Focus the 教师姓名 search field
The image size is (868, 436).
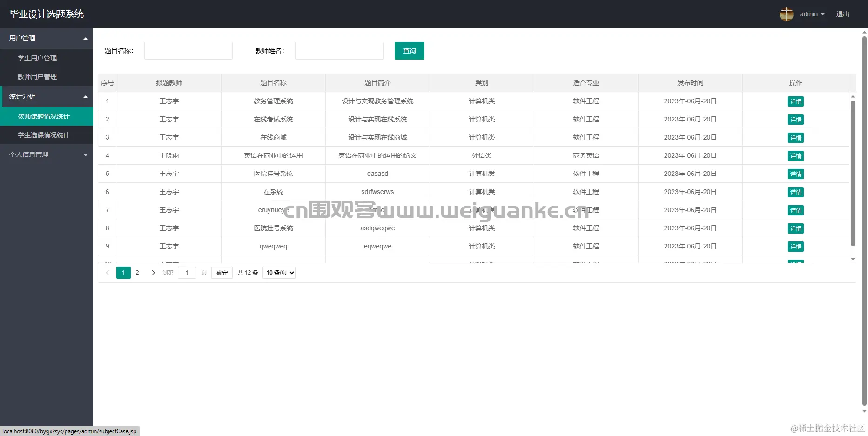339,51
